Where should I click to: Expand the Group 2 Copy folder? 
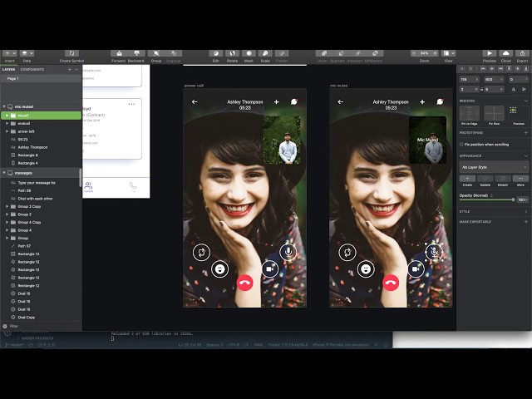7,207
